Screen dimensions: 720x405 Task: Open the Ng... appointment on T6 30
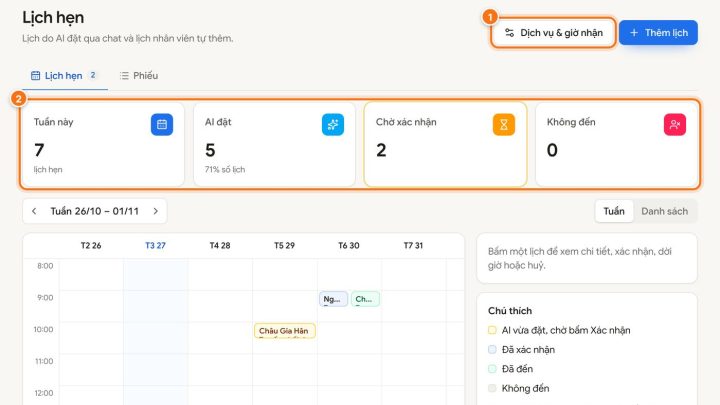tap(333, 299)
